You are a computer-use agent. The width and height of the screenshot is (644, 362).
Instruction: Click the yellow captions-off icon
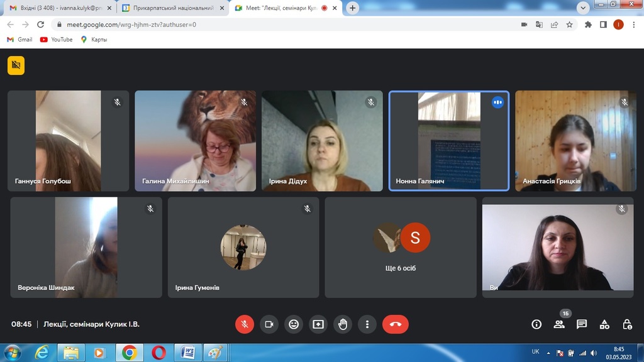(16, 65)
